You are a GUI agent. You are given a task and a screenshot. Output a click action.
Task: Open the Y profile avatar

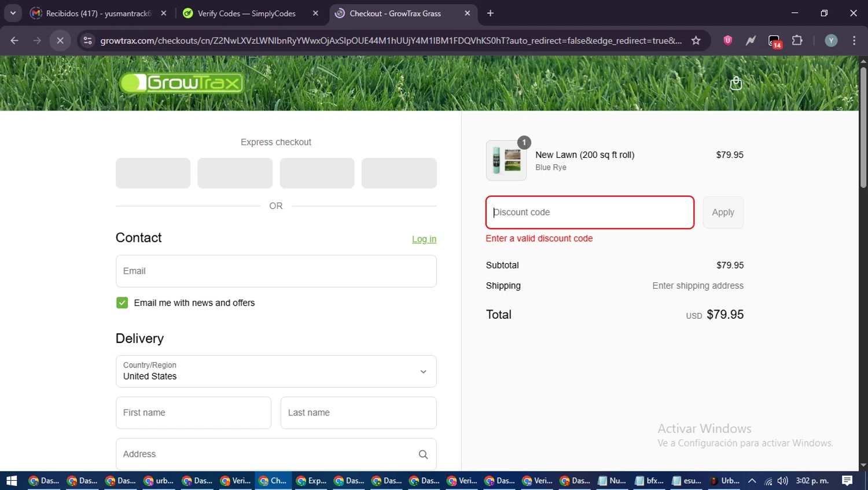click(x=831, y=40)
